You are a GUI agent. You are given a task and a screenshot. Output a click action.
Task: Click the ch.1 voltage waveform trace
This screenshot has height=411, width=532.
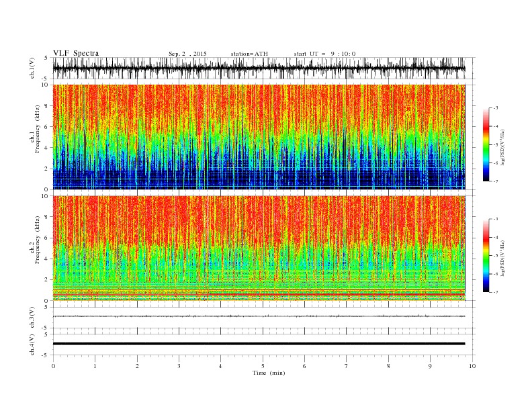259,68
